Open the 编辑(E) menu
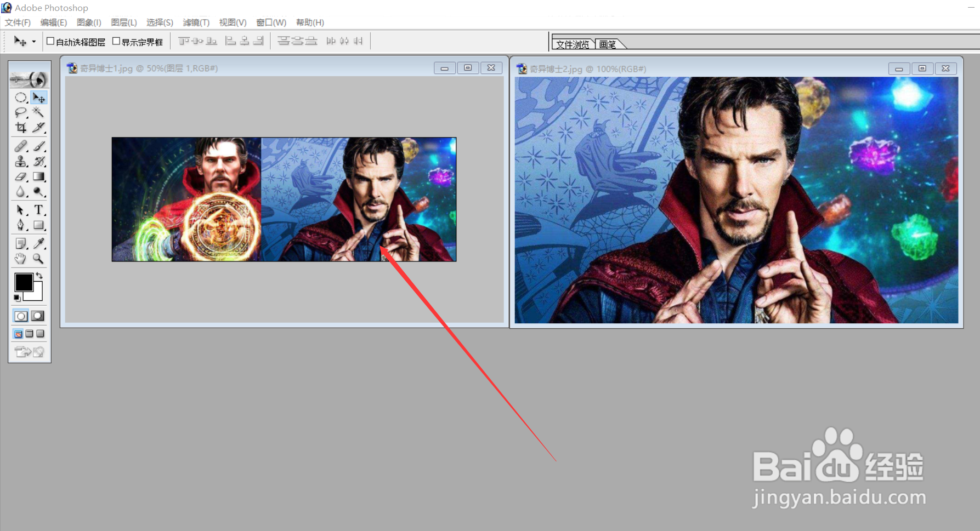Image resolution: width=980 pixels, height=531 pixels. tap(53, 22)
